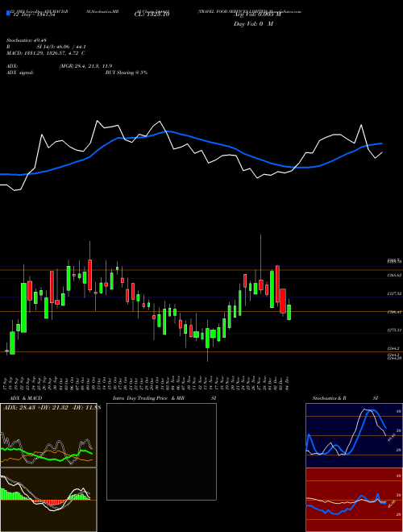Click the 'Stochastics: 49.48' reading

click(x=26, y=40)
